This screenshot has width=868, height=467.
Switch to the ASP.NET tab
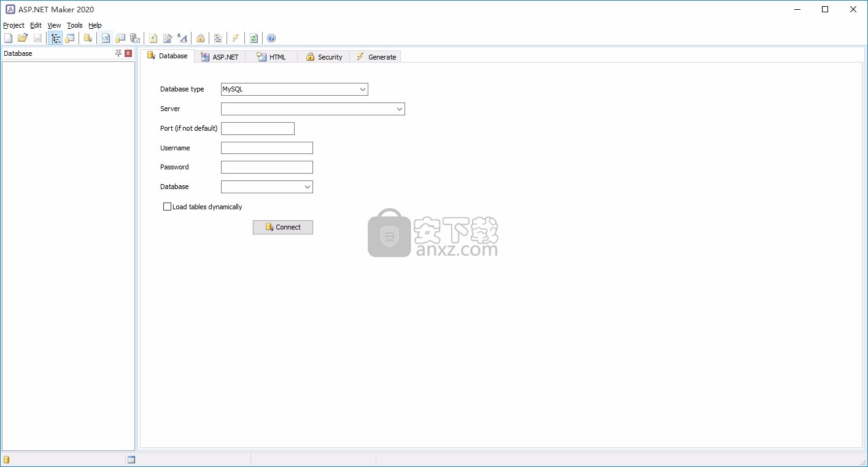(220, 57)
